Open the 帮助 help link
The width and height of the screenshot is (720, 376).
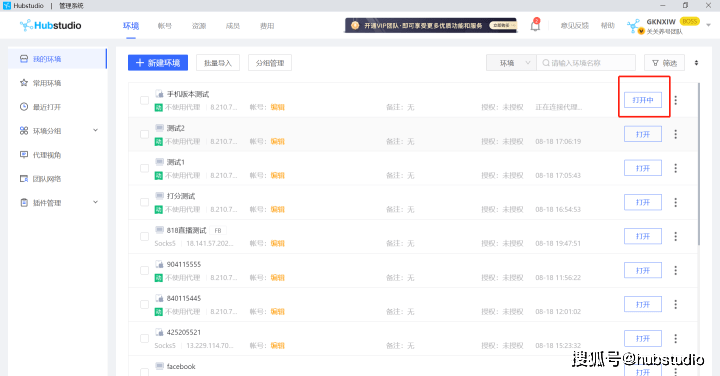(608, 25)
